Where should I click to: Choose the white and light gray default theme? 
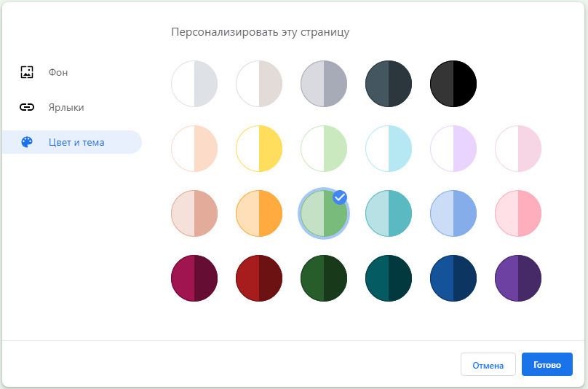tap(194, 83)
